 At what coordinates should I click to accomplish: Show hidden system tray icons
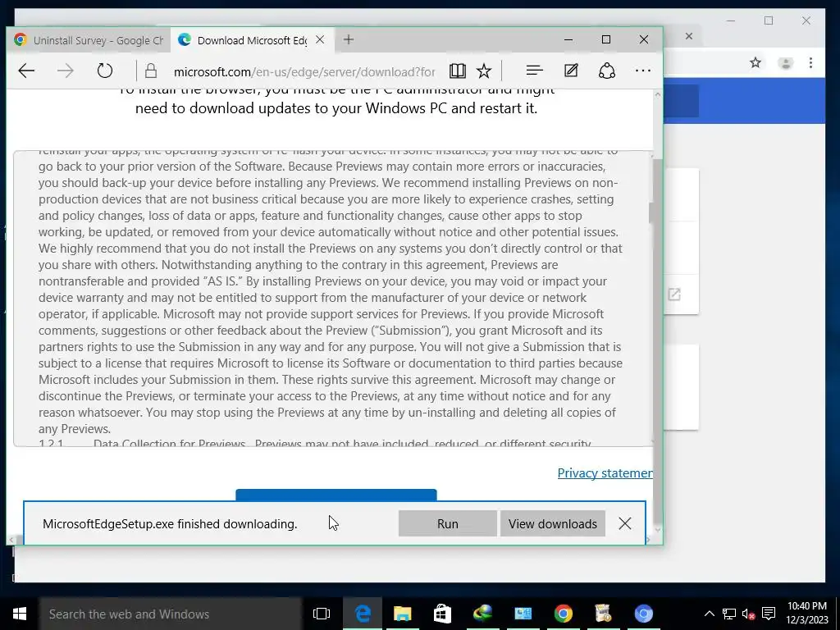point(709,614)
